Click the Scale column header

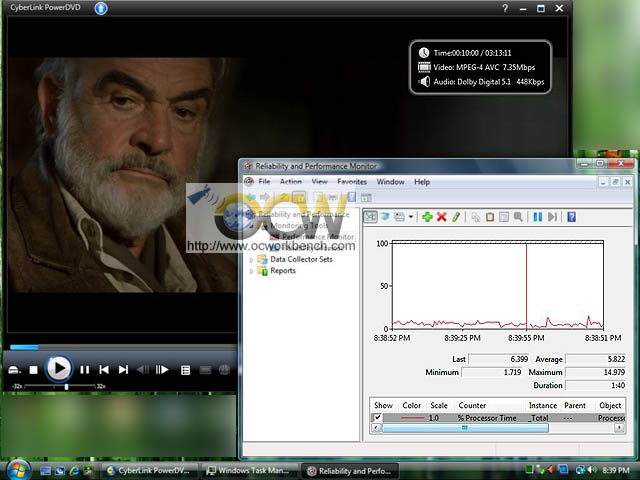439,405
